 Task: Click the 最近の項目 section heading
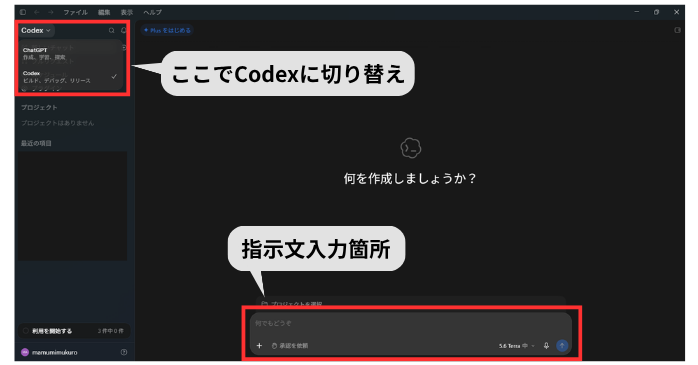36,143
